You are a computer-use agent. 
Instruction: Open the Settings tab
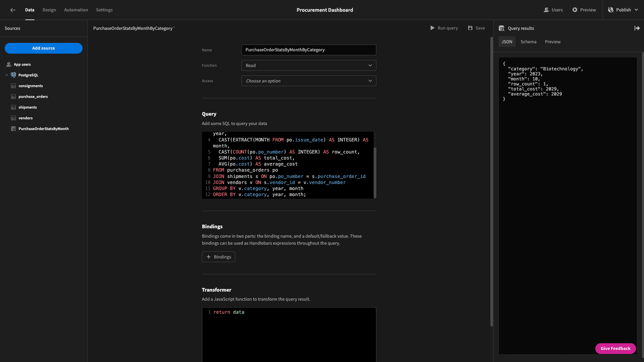coord(104,10)
